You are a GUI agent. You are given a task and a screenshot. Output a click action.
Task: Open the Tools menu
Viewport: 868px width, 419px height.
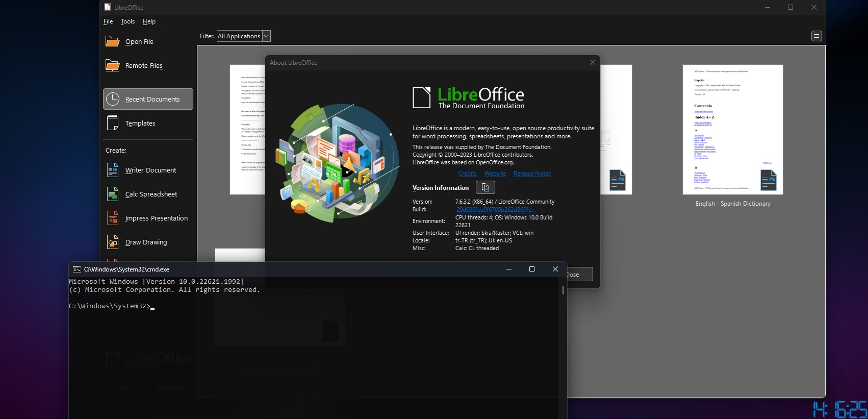127,21
